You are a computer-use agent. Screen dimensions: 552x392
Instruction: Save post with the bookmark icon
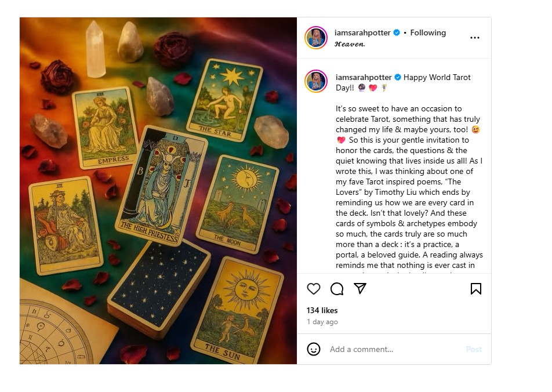[476, 289]
